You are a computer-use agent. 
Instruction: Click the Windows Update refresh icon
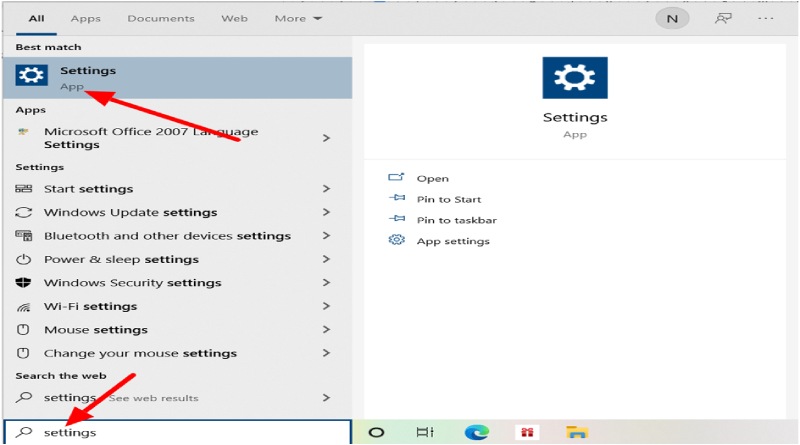[x=23, y=212]
